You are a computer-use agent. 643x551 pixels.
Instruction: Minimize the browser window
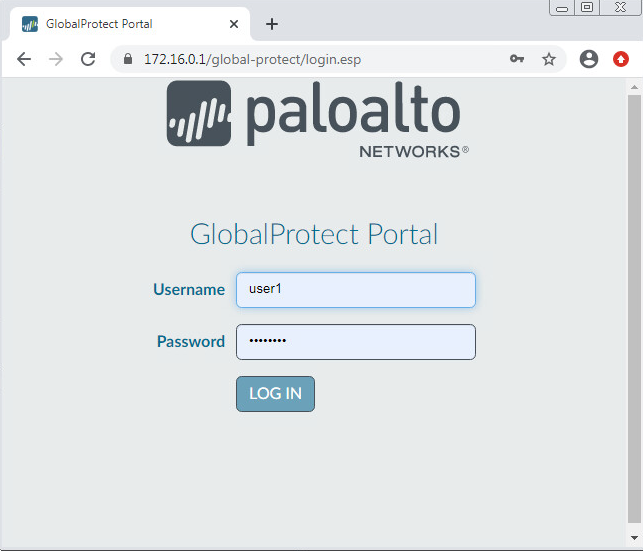[x=562, y=8]
